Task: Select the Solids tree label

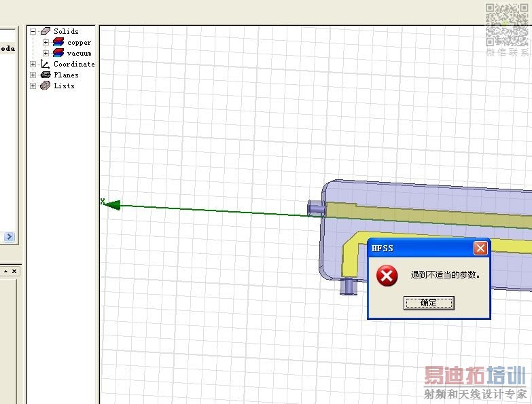Action: pyautogui.click(x=66, y=31)
